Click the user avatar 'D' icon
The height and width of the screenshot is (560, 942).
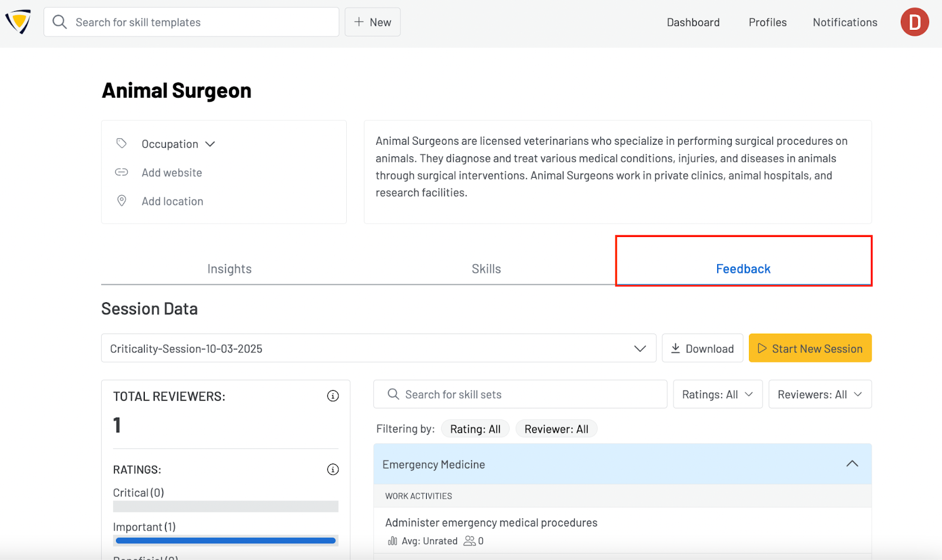914,22
